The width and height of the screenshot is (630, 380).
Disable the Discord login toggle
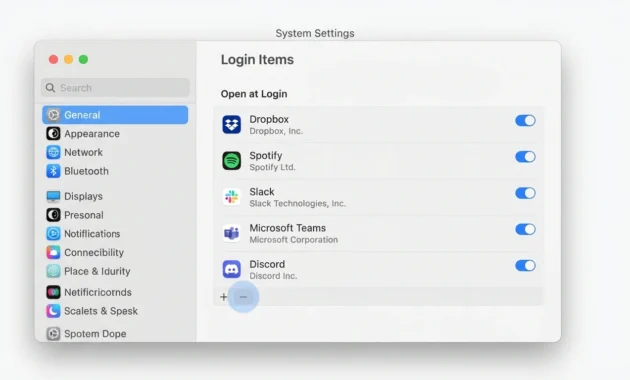pos(526,266)
